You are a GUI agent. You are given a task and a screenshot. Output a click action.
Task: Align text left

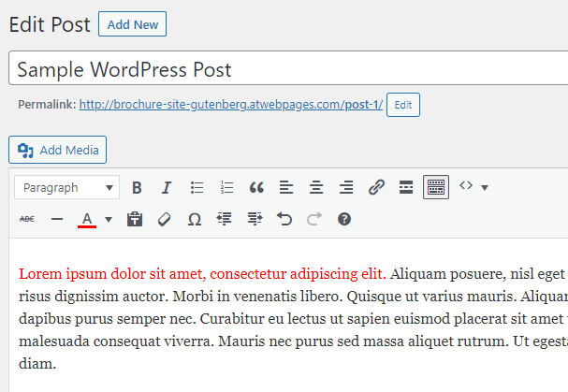tap(286, 187)
